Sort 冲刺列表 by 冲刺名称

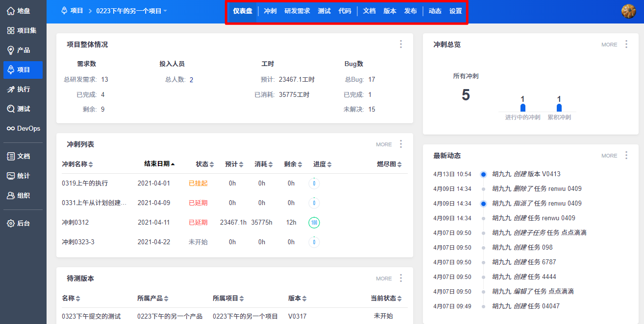coord(77,164)
